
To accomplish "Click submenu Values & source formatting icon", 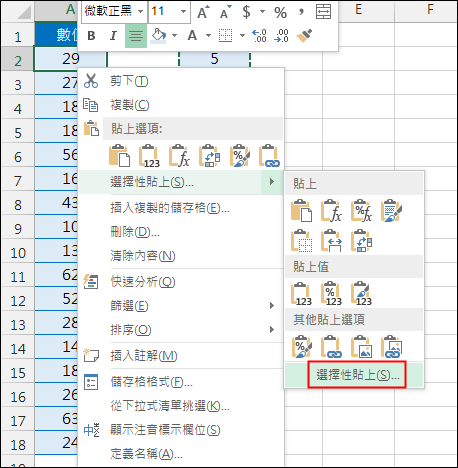I will pyautogui.click(x=361, y=294).
